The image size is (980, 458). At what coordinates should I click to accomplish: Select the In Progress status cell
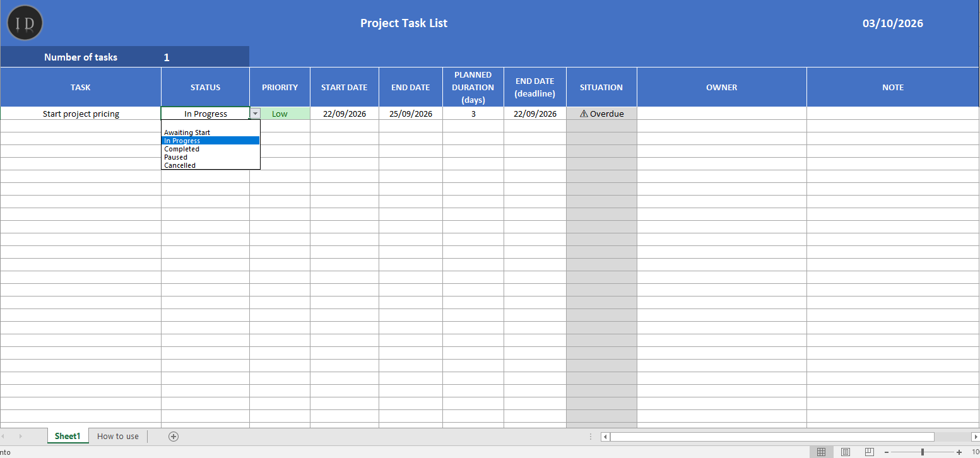tap(206, 114)
